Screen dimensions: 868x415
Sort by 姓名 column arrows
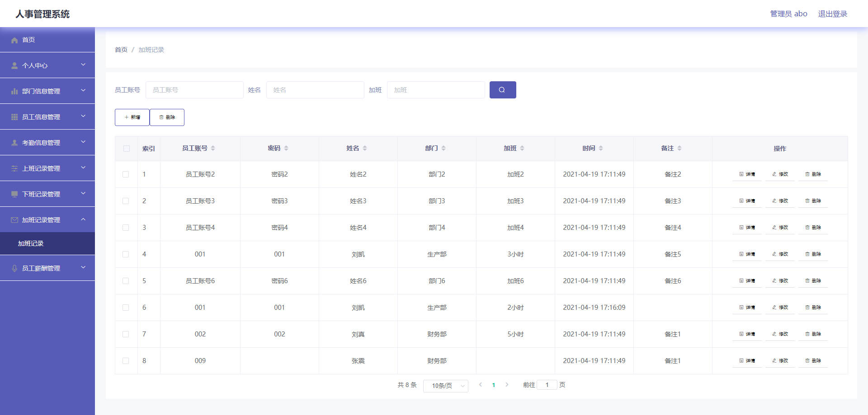tap(365, 148)
